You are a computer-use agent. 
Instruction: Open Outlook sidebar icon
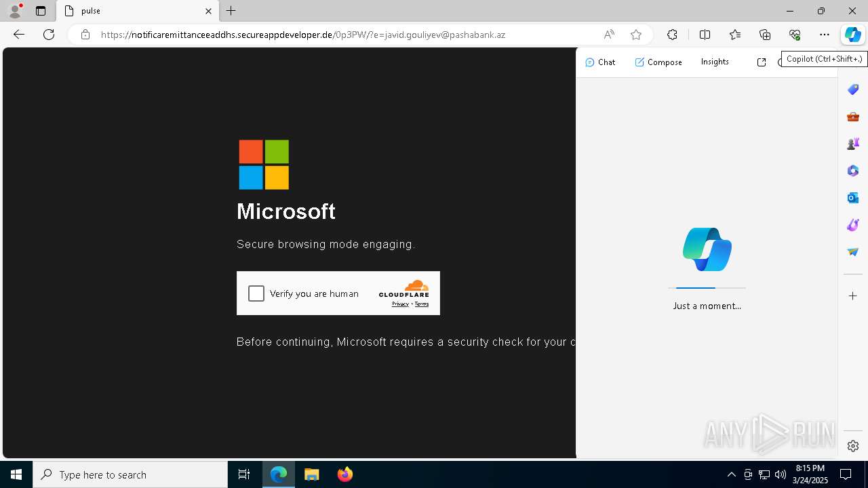click(x=853, y=198)
